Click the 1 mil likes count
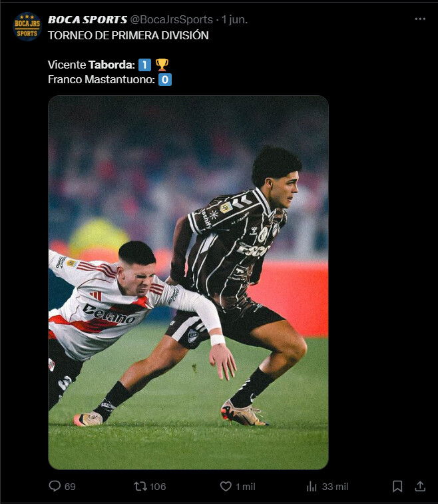This screenshot has width=438, height=504. 246,487
